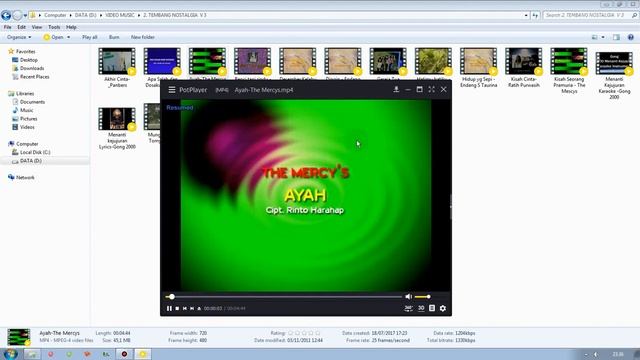Expand the Open button dropdown arrow
This screenshot has width=640, height=360.
(69, 37)
